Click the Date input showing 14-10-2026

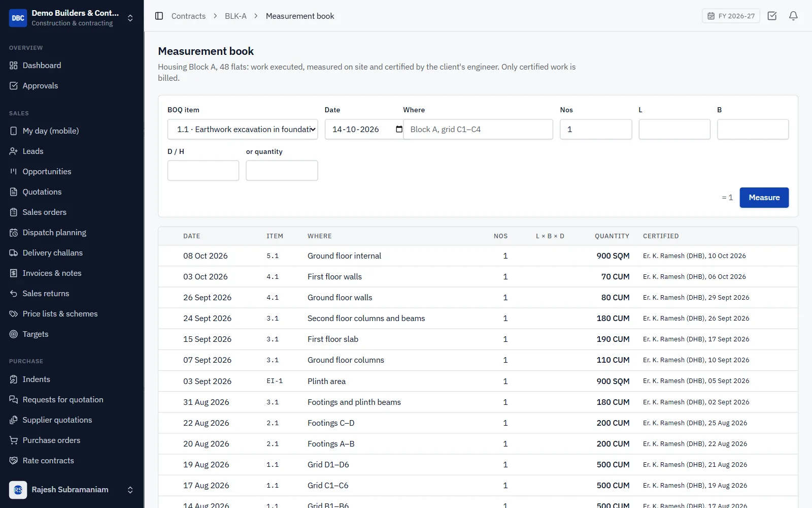click(x=364, y=130)
